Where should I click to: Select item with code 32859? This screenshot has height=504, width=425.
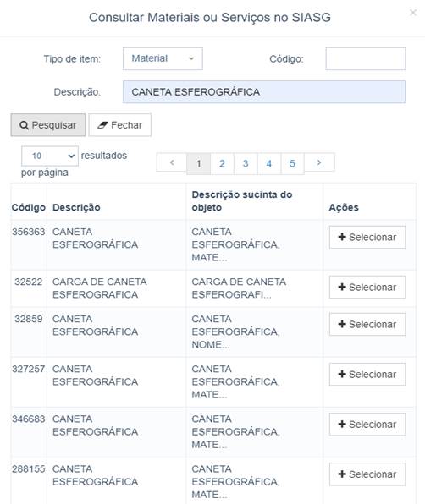click(367, 325)
